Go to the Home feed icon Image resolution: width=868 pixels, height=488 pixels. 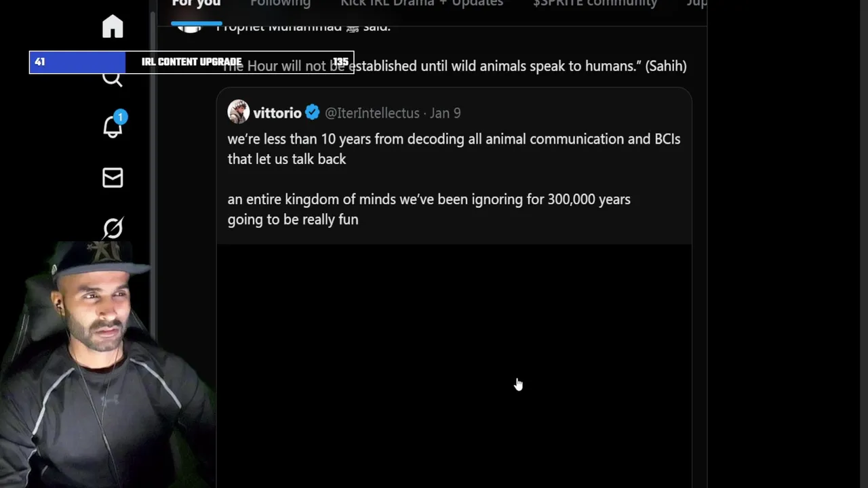click(x=113, y=27)
